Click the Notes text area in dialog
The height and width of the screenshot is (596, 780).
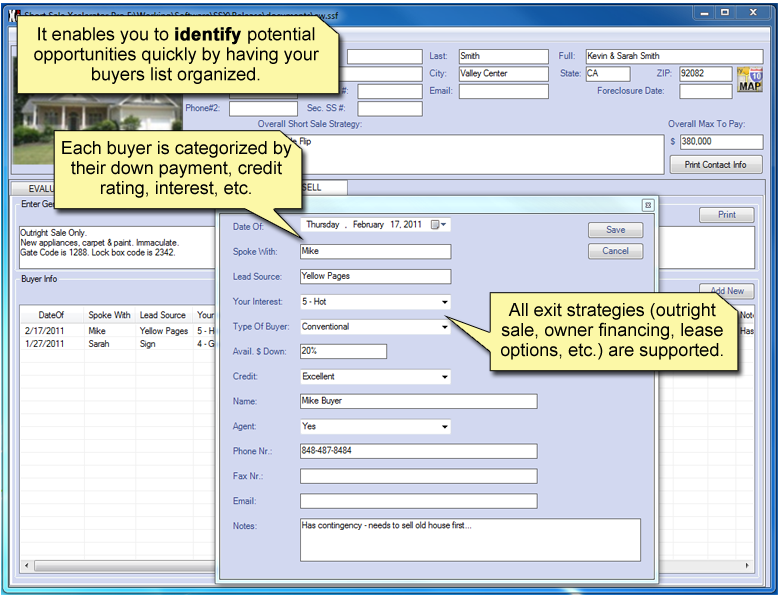pyautogui.click(x=470, y=540)
